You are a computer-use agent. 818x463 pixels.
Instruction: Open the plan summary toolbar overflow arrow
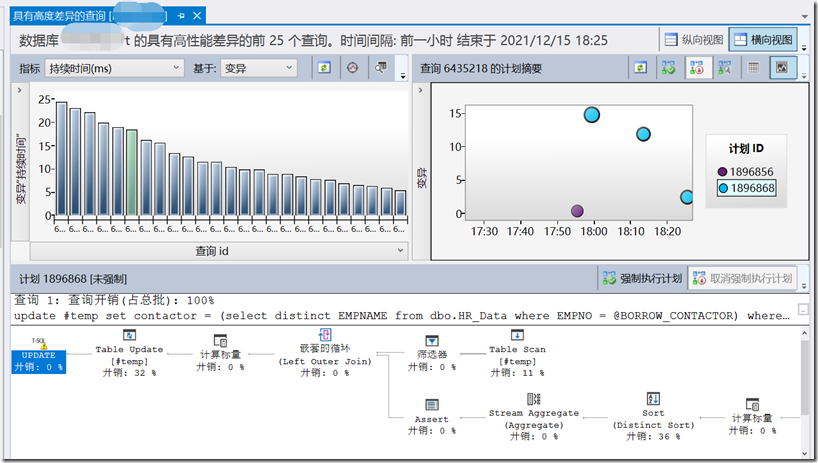click(804, 76)
